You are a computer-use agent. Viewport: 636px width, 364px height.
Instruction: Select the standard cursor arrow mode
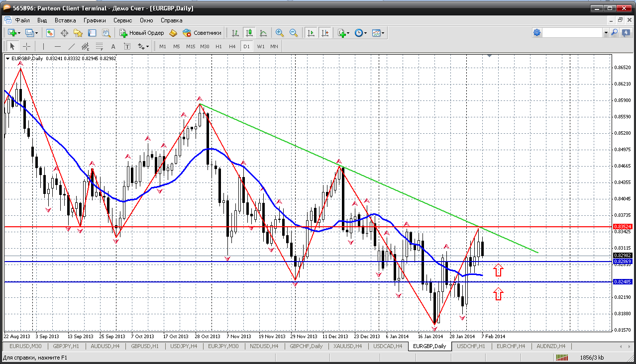click(x=13, y=46)
